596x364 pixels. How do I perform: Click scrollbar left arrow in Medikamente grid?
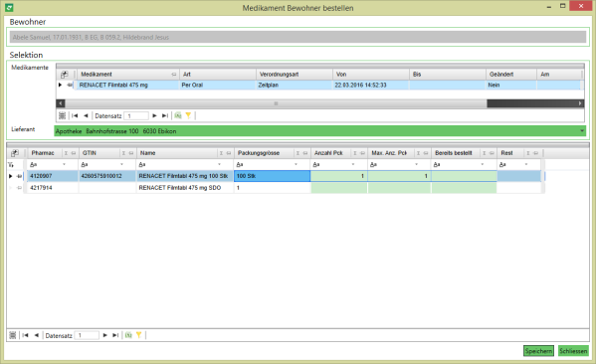click(61, 103)
